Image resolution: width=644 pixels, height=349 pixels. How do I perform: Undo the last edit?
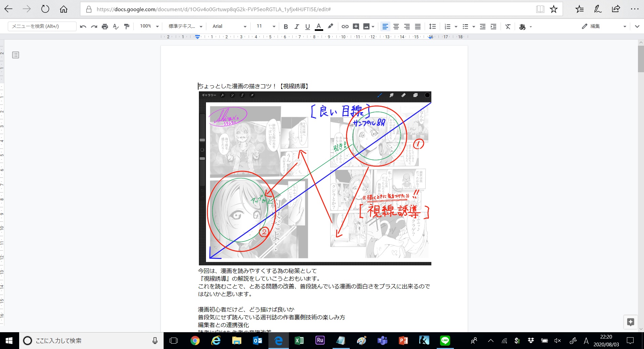[83, 27]
